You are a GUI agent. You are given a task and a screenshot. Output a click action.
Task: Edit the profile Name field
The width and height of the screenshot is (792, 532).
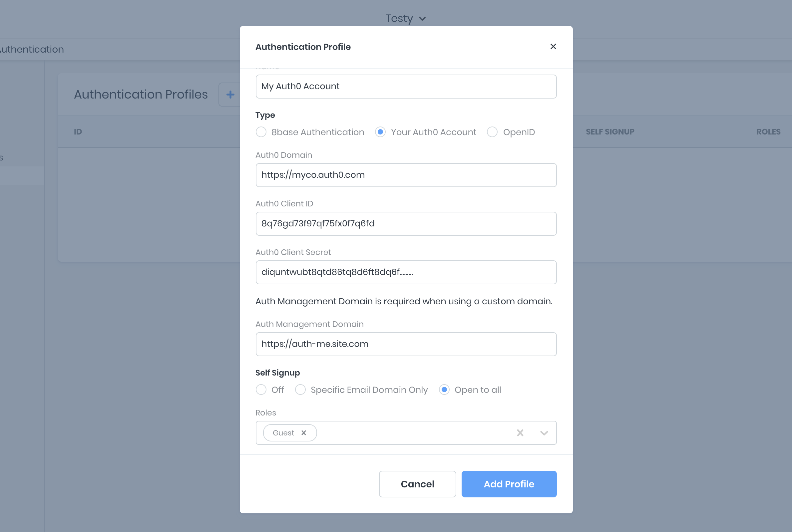pos(406,87)
